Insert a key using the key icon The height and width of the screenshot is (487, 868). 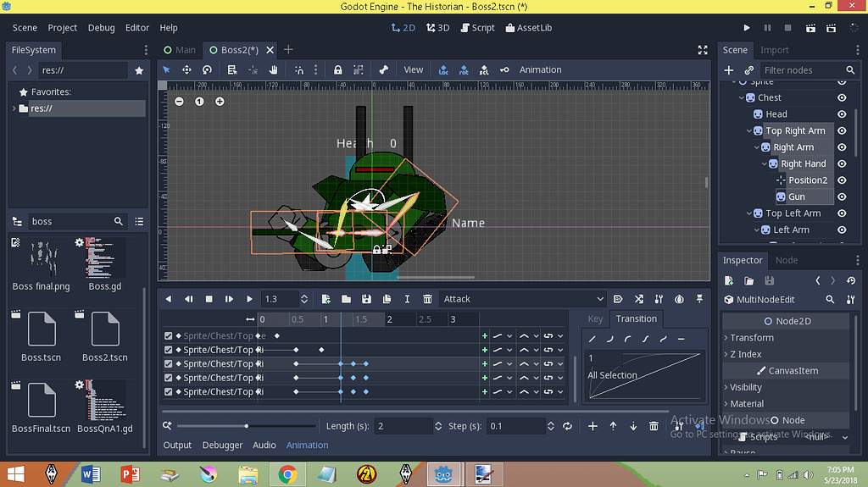point(504,70)
